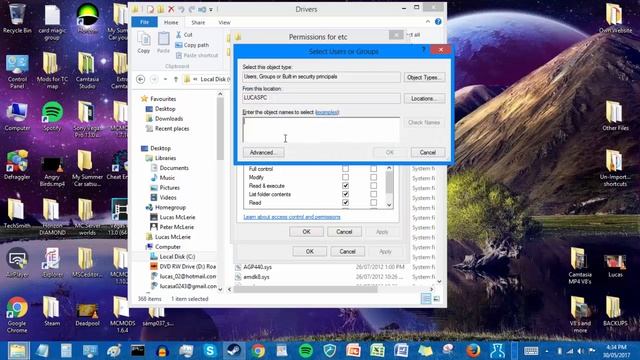This screenshot has height=360, width=640.
Task: Open the Other Files desktop folder
Action: coord(615,116)
